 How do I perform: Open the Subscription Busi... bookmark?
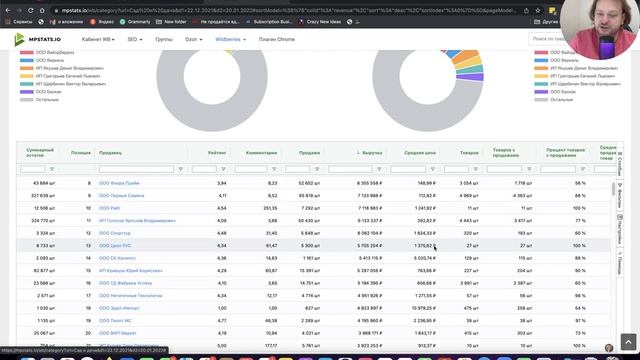269,22
